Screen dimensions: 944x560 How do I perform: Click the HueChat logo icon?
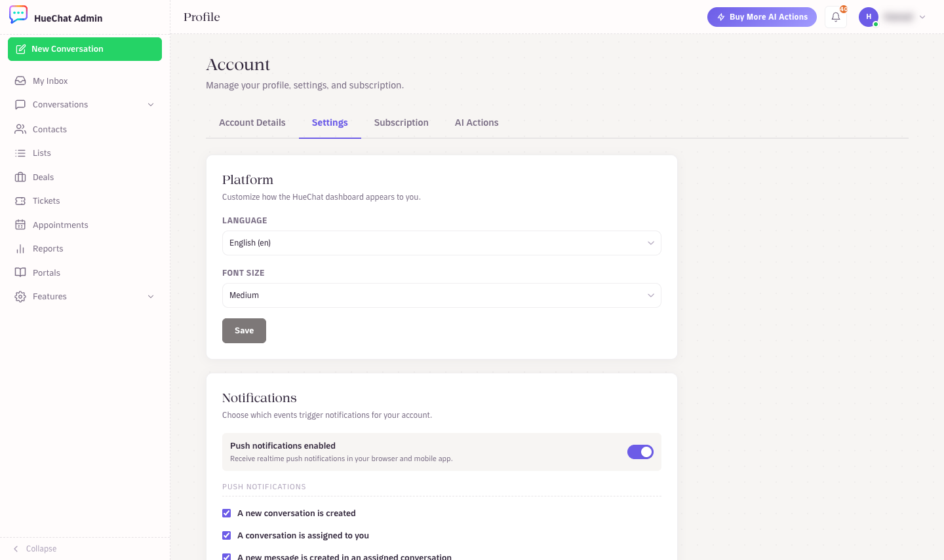pyautogui.click(x=18, y=15)
